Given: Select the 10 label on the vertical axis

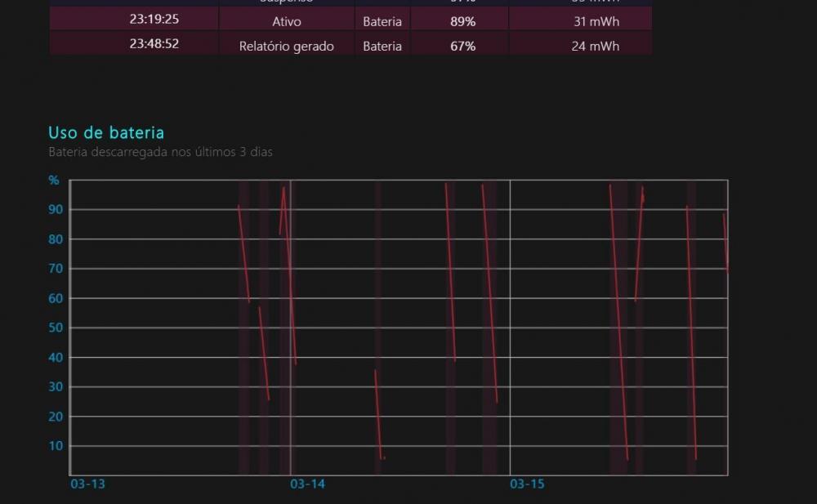Looking at the screenshot, I should point(56,446).
